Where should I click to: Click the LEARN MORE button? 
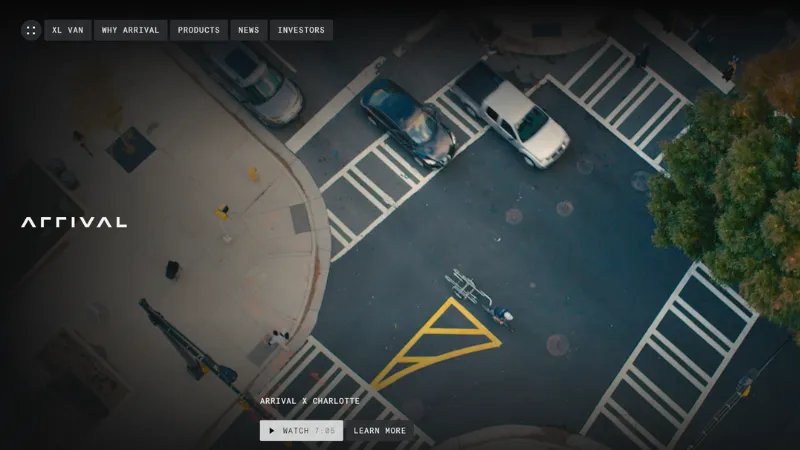380,431
